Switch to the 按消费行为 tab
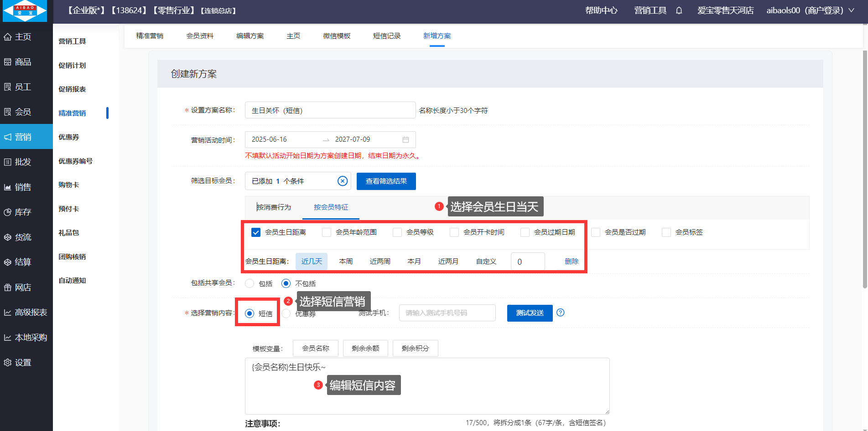This screenshot has height=431, width=868. (274, 207)
